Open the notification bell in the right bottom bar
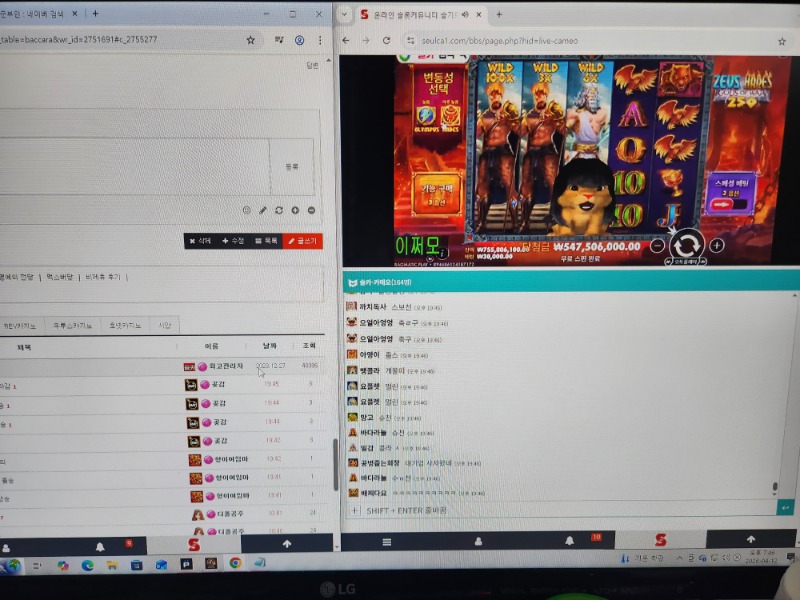 570,540
